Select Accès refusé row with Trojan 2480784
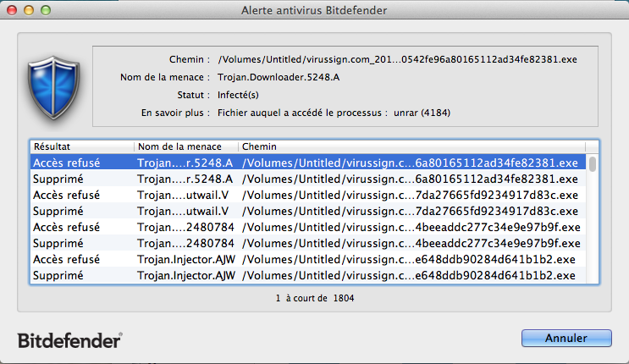The width and height of the screenshot is (629, 364). click(x=308, y=227)
